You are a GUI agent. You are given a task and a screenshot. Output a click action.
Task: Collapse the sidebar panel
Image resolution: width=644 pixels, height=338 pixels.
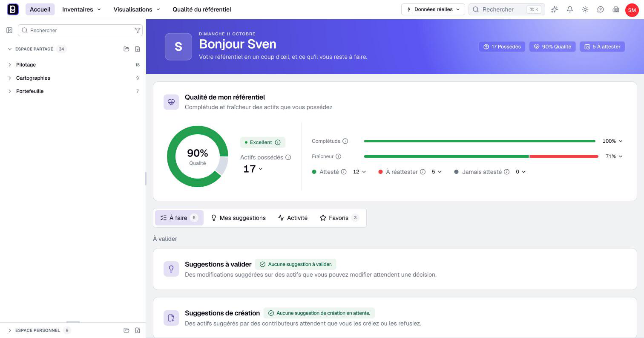pos(9,30)
